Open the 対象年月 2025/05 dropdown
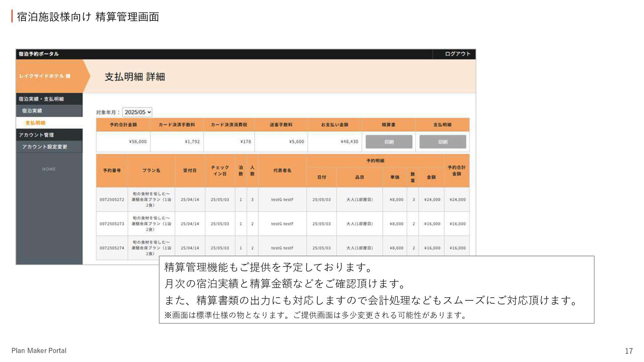Image resolution: width=644 pixels, height=362 pixels. tap(137, 112)
